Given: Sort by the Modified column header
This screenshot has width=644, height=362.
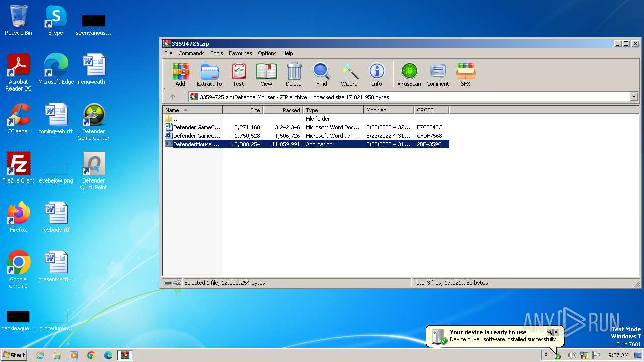Looking at the screenshot, I should click(x=388, y=110).
